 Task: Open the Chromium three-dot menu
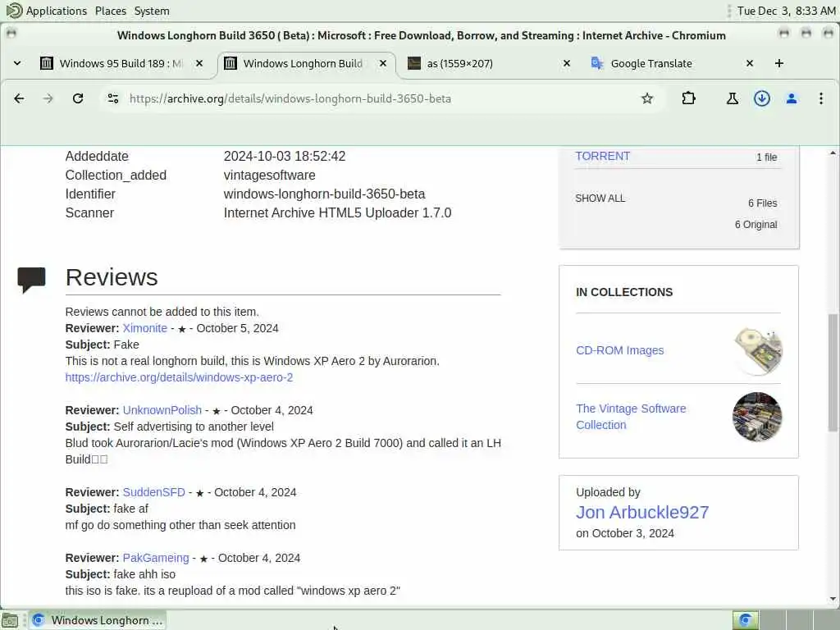pos(820,98)
